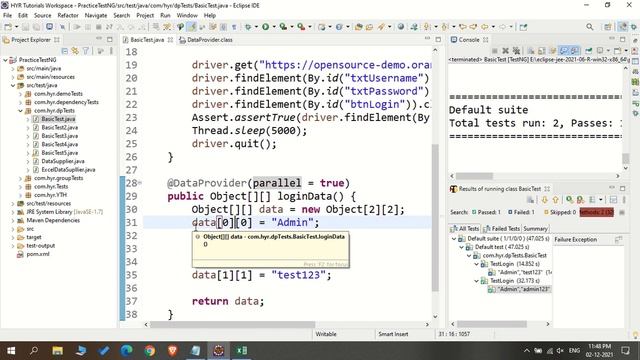Open Chrome from the taskbar
Screen dimensions: 640x360
(149, 351)
